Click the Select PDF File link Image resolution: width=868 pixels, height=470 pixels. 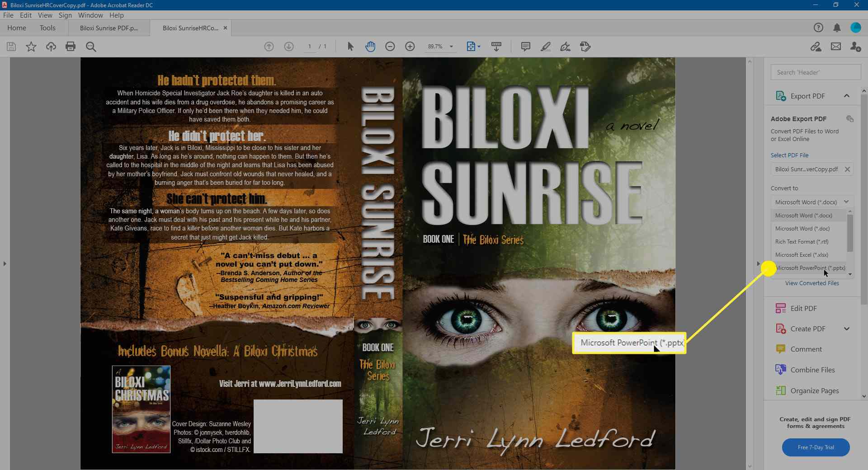point(789,155)
